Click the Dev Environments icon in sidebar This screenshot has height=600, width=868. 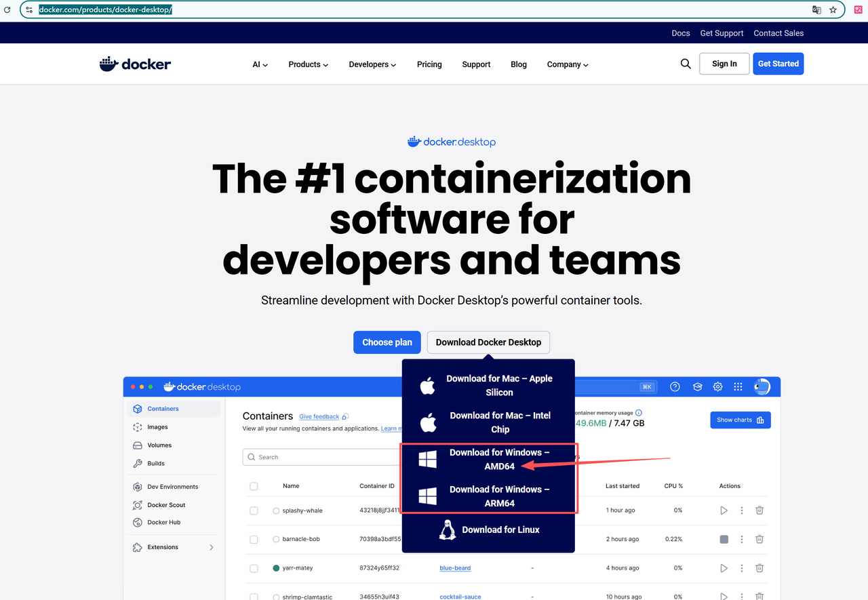click(x=138, y=487)
